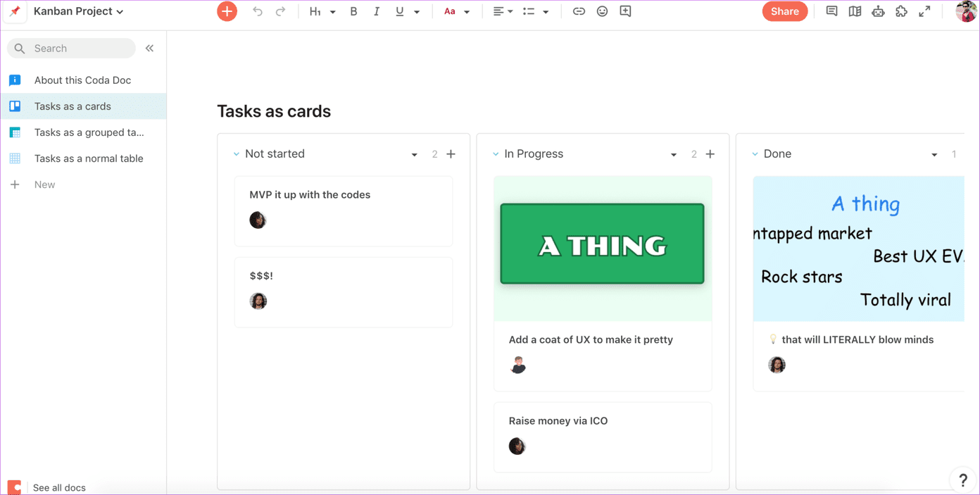This screenshot has width=980, height=495.
Task: Click the blue A thing word-cloud image
Action: pos(859,249)
